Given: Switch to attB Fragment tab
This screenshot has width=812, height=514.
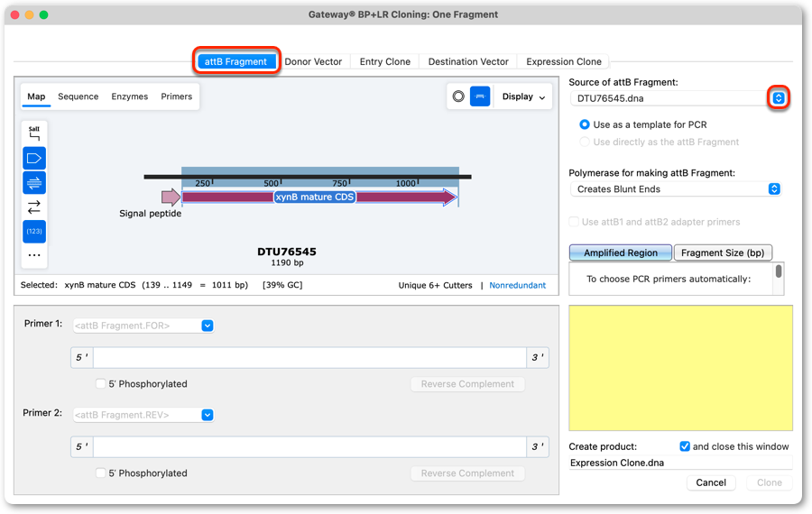Looking at the screenshot, I should (x=236, y=61).
